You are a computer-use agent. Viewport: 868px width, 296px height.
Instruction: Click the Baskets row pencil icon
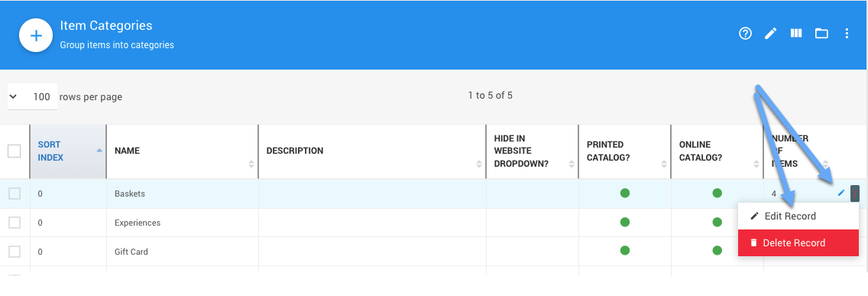coord(840,193)
